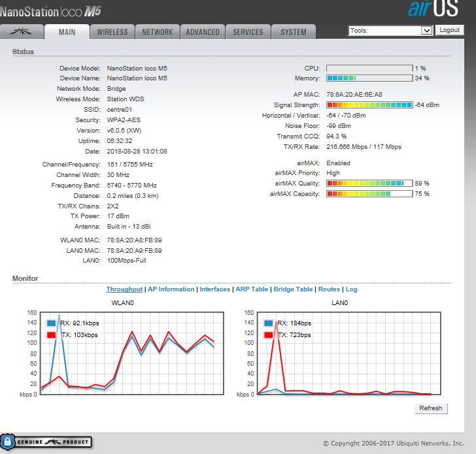This screenshot has width=476, height=454.
Task: Click the Network Mode value Bridge
Action: click(116, 89)
